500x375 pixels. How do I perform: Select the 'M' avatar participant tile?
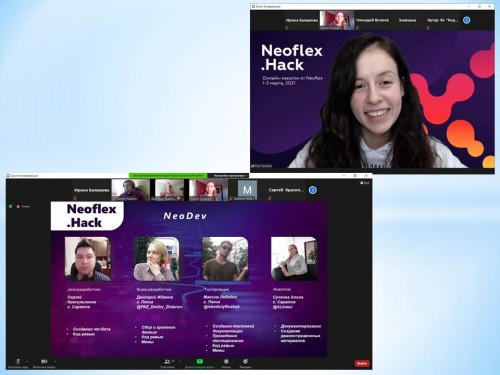[x=247, y=190]
